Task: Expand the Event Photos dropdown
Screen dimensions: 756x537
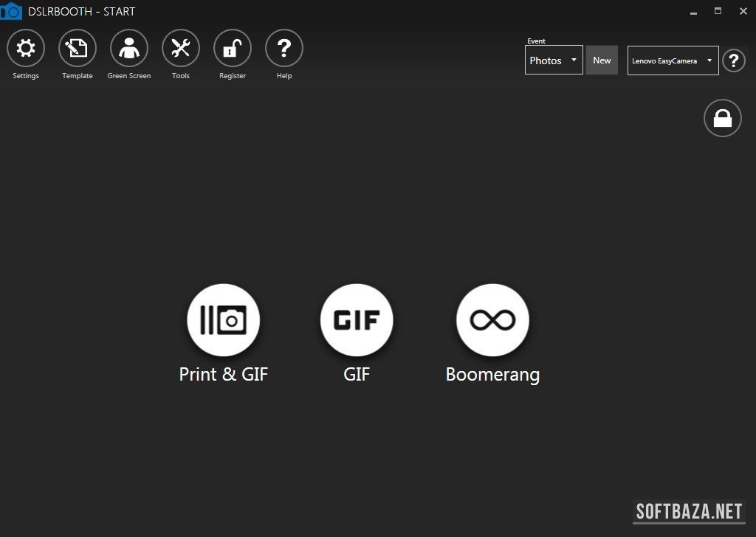Action: tap(554, 60)
